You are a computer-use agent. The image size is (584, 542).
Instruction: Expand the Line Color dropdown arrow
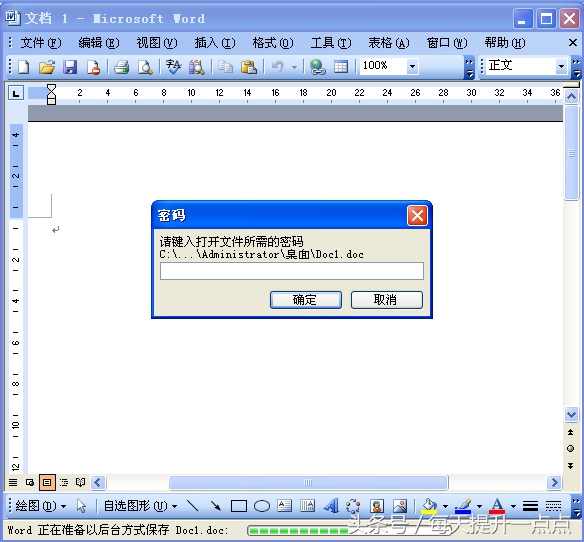coord(480,506)
